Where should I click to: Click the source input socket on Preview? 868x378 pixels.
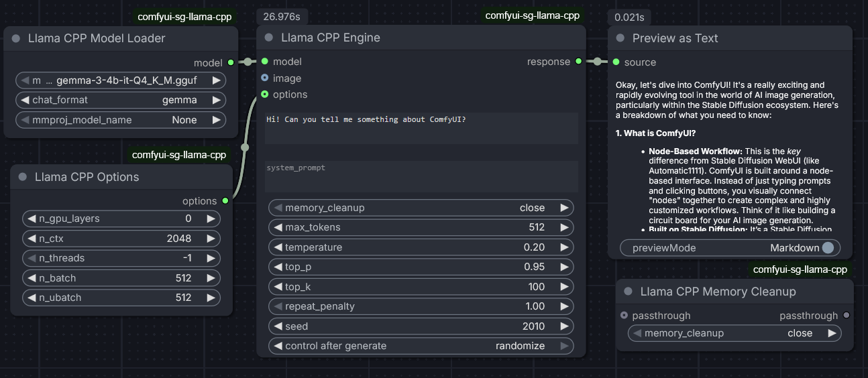click(x=616, y=62)
